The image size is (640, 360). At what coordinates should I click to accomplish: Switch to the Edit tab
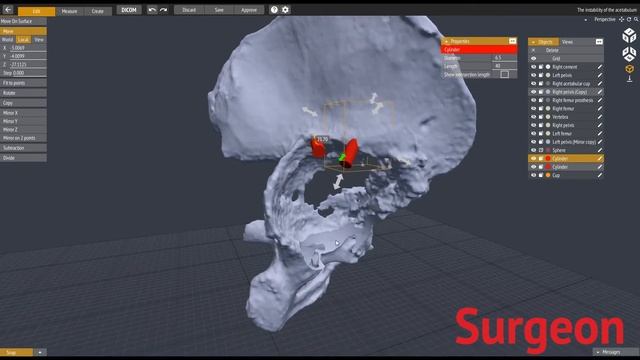[x=36, y=11]
